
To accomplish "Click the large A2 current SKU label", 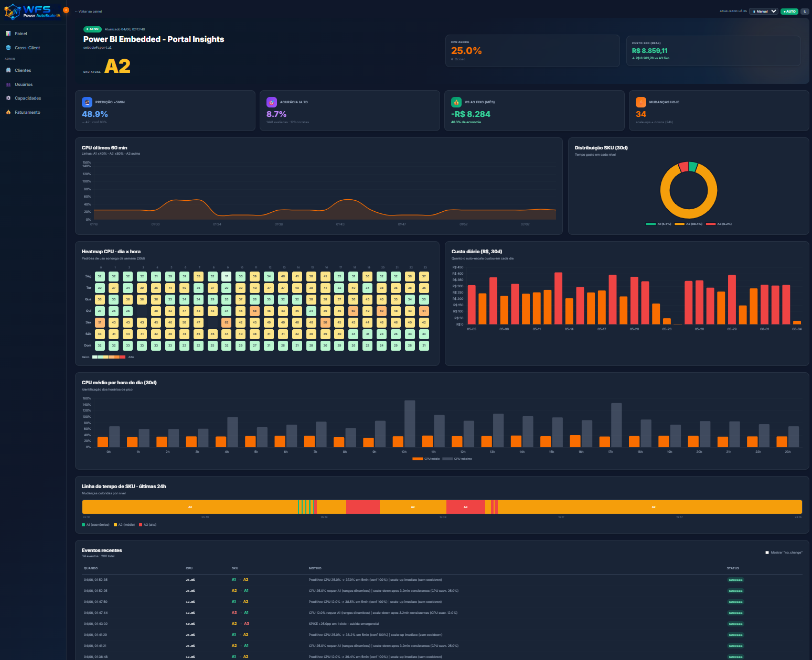I will click(x=117, y=66).
